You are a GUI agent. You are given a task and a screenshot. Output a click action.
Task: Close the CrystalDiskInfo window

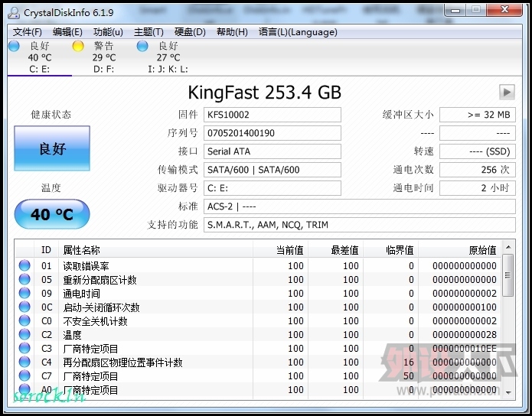(x=504, y=11)
